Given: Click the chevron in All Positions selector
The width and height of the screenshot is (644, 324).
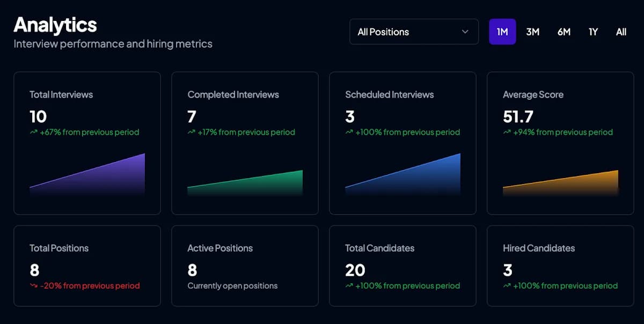Looking at the screenshot, I should pyautogui.click(x=465, y=32).
